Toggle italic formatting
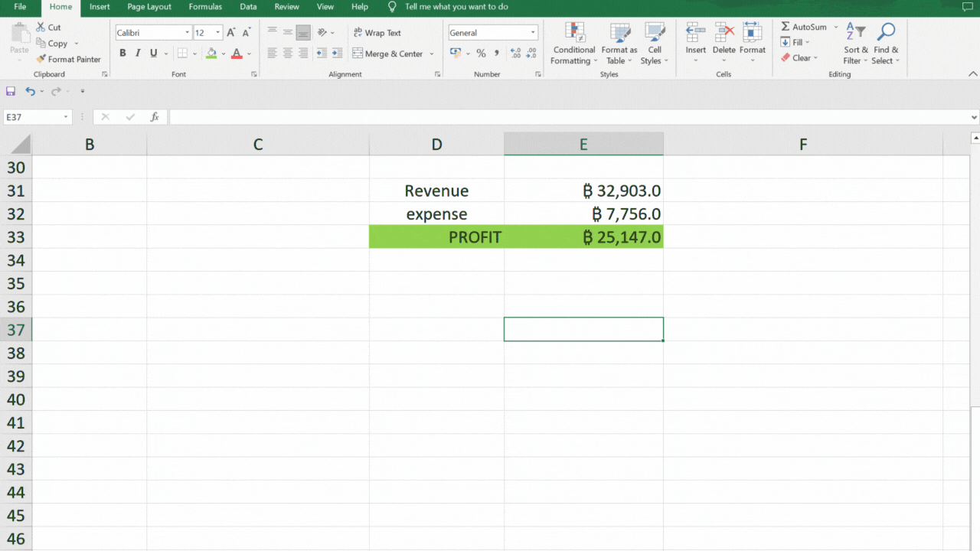The width and height of the screenshot is (980, 551). (x=138, y=54)
